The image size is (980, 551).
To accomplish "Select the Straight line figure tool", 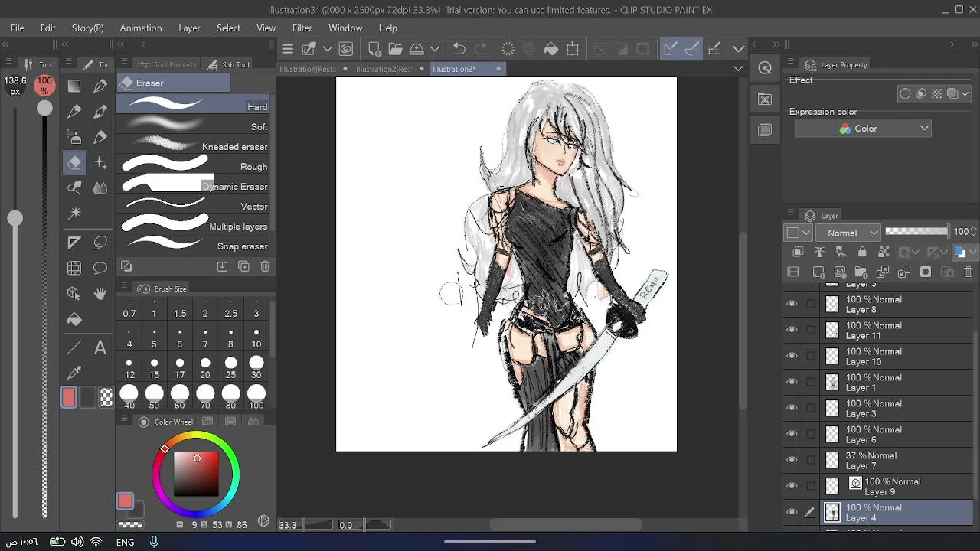I will [x=74, y=348].
